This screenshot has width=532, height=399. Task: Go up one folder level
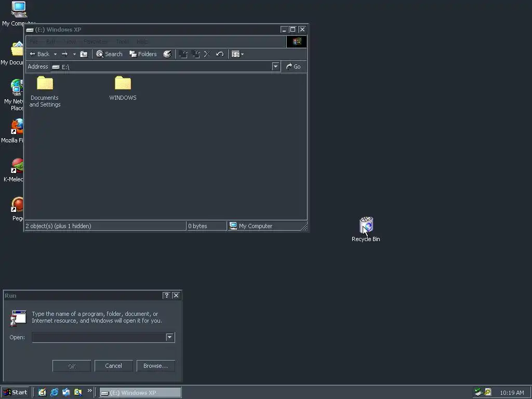point(84,54)
